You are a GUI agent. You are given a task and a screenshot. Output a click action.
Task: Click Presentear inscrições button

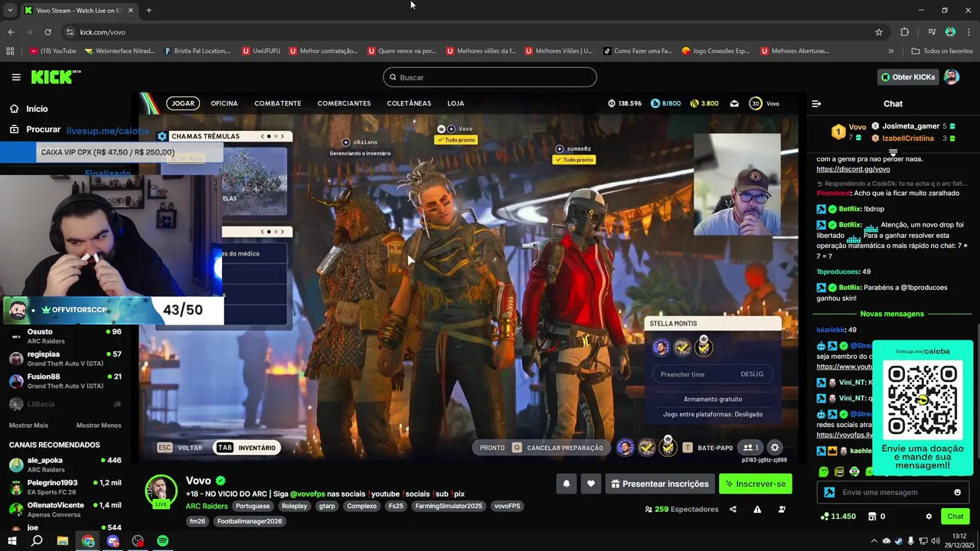point(660,484)
